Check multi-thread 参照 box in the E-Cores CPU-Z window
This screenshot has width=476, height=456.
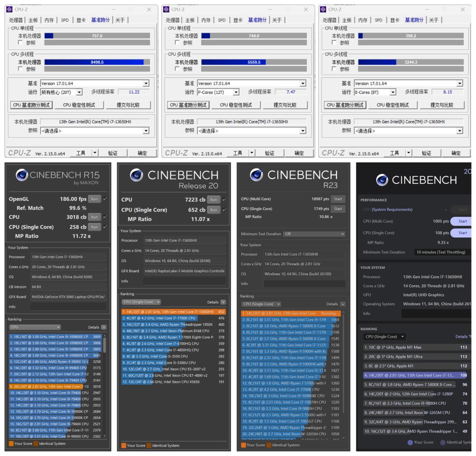334,69
